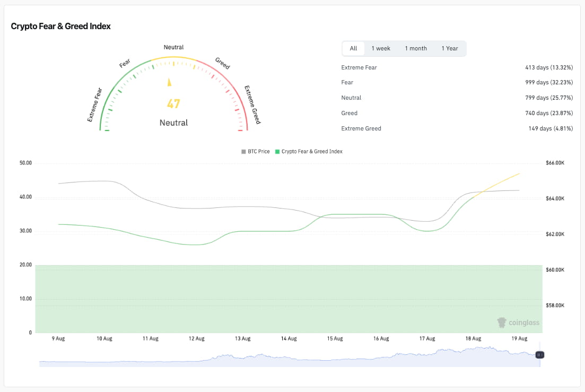Click the coinglass watermark logo icon
Image resolution: width=585 pixels, height=392 pixels.
[502, 323]
